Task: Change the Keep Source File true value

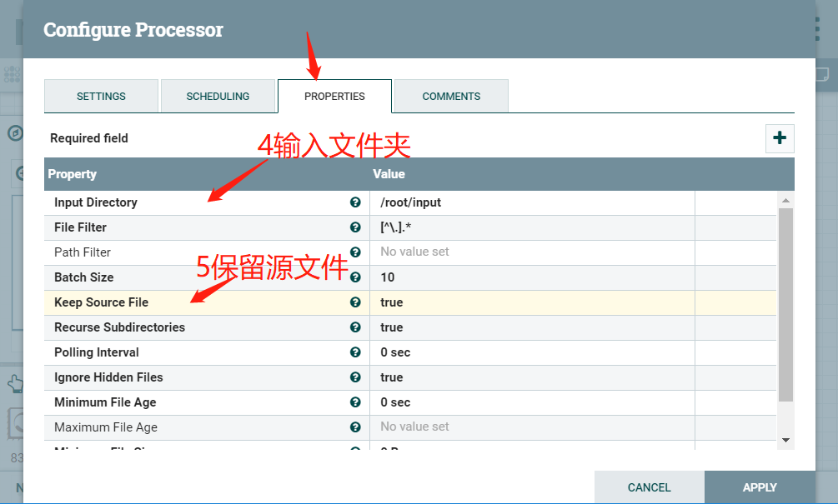Action: tap(532, 302)
